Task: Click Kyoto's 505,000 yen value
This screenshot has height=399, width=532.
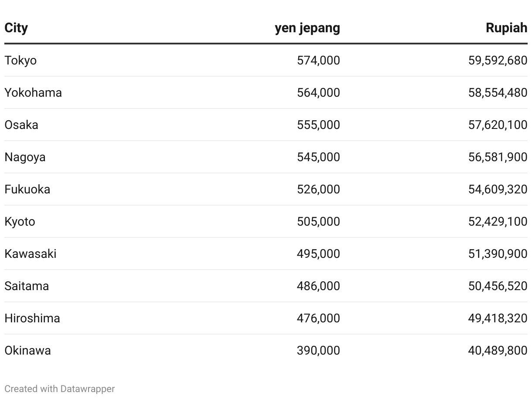Action: (318, 221)
